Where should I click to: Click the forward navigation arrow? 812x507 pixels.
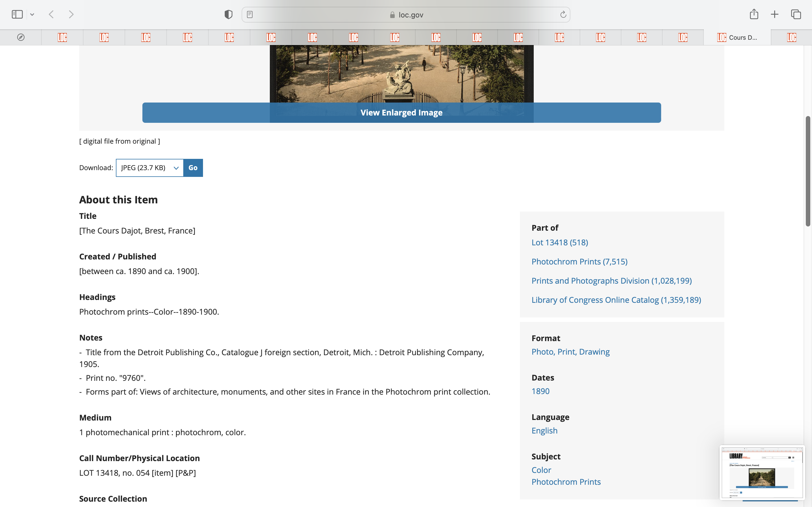tap(71, 14)
